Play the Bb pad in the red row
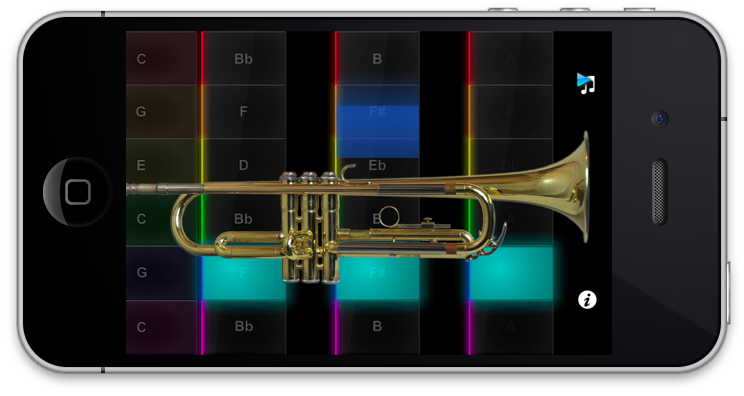 pos(244,58)
